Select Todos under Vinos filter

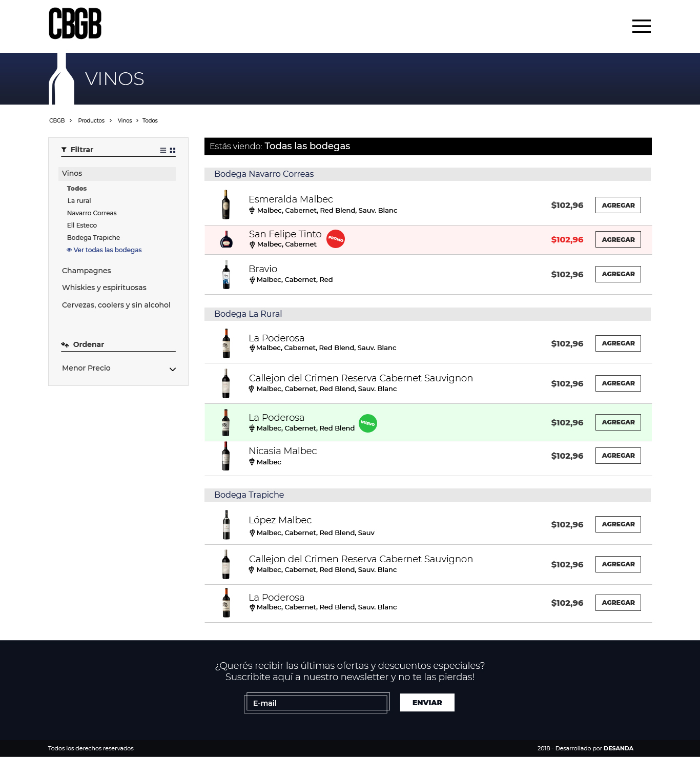point(77,189)
